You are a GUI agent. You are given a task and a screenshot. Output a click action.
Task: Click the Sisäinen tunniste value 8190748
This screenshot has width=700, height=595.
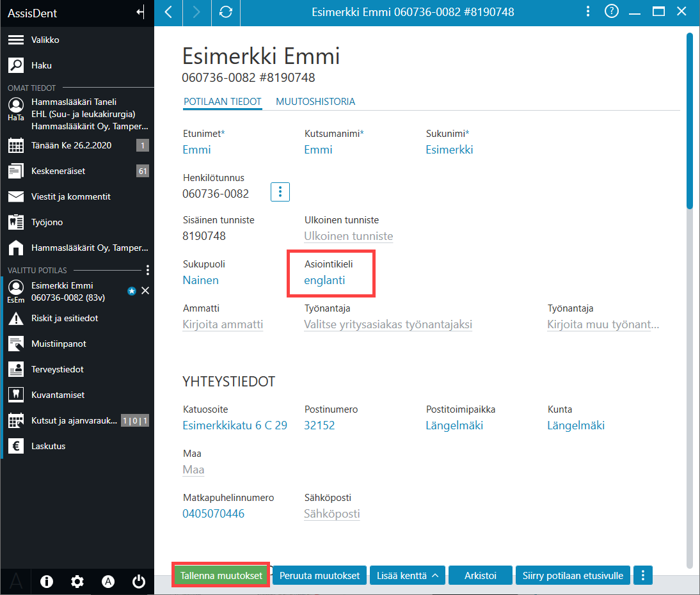pyautogui.click(x=204, y=236)
